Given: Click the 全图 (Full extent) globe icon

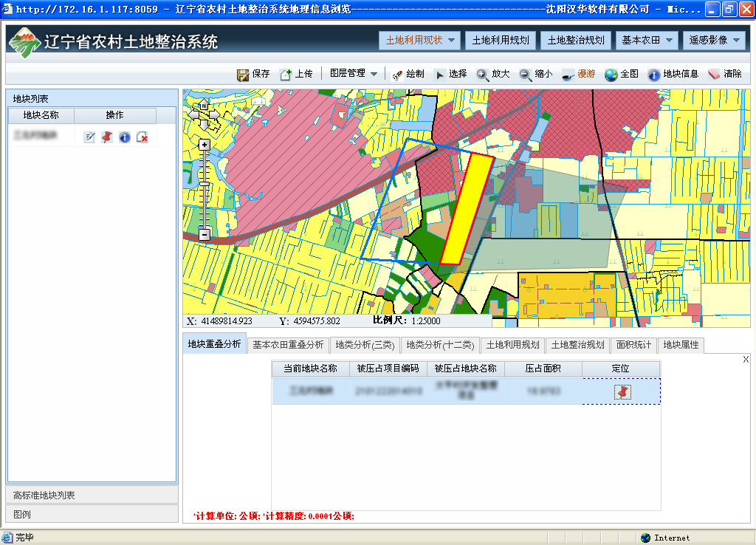Looking at the screenshot, I should click(x=611, y=75).
